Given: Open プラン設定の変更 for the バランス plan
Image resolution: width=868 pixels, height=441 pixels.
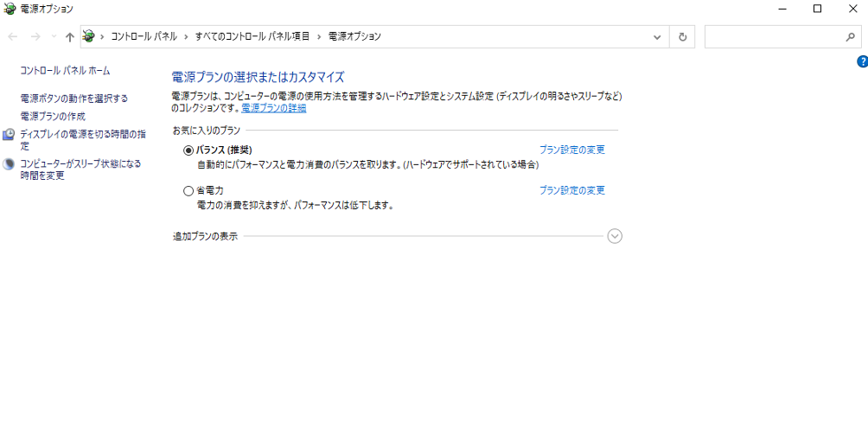Looking at the screenshot, I should point(571,150).
